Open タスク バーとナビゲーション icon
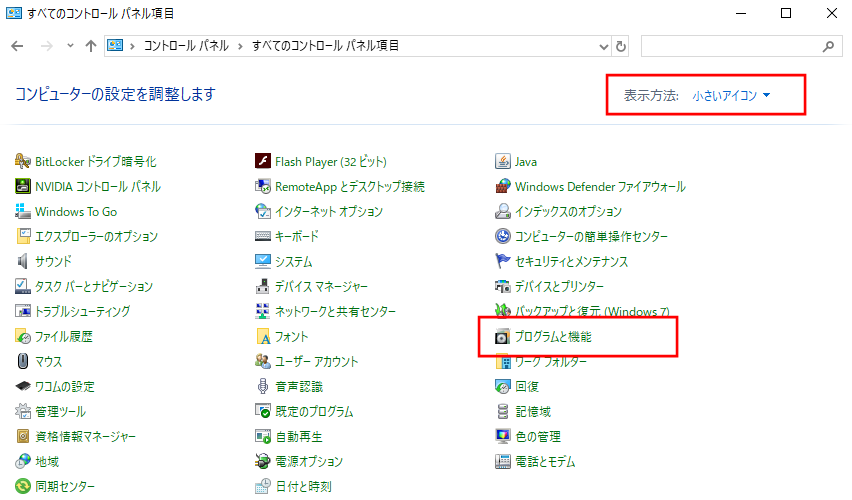 (x=22, y=286)
